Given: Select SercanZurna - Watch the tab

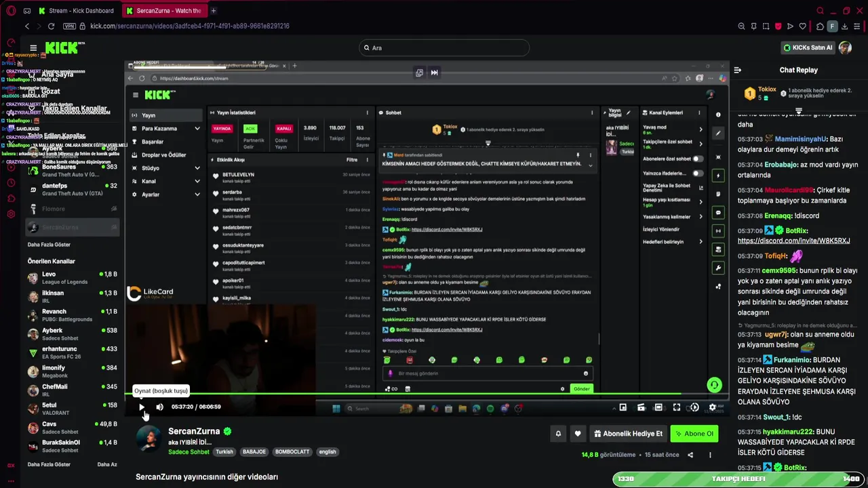Looking at the screenshot, I should tap(163, 11).
